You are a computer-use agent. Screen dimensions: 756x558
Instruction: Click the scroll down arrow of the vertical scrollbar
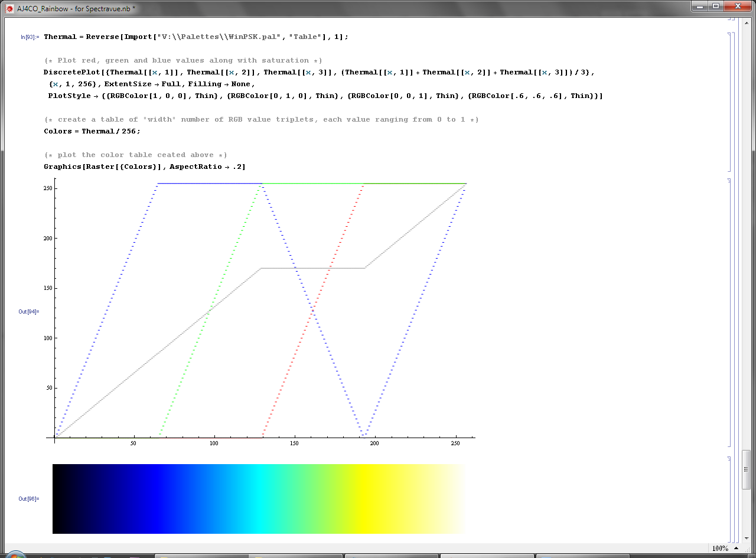click(747, 539)
